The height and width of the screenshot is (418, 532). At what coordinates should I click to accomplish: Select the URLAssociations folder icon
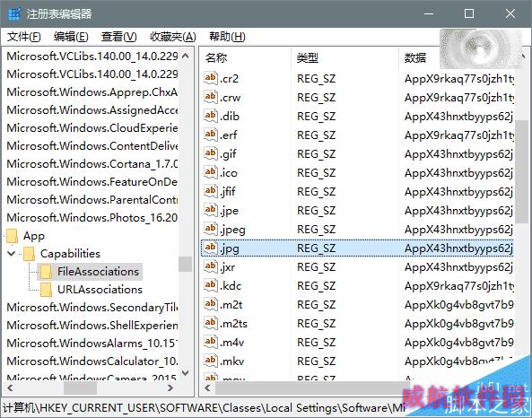[x=46, y=290]
